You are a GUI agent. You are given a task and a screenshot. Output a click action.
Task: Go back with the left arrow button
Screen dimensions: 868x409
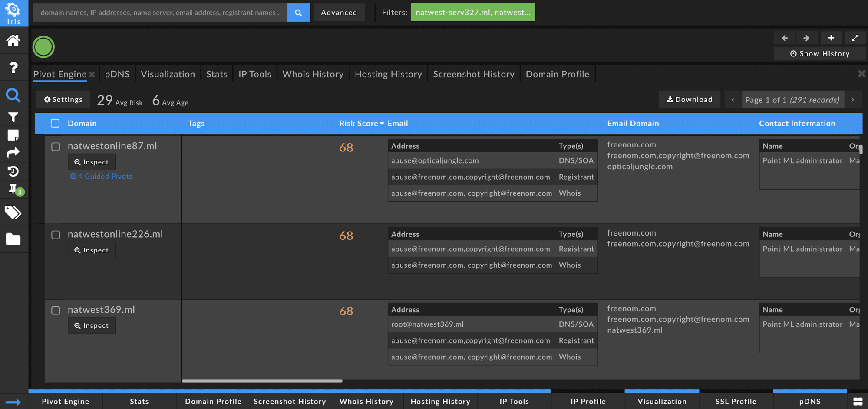click(785, 38)
